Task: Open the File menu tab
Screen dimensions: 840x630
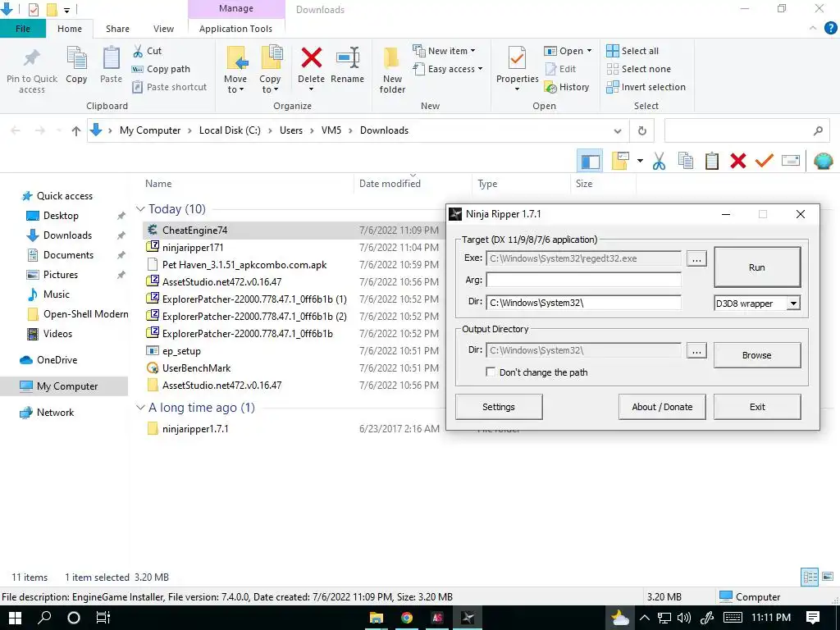Action: tap(22, 29)
